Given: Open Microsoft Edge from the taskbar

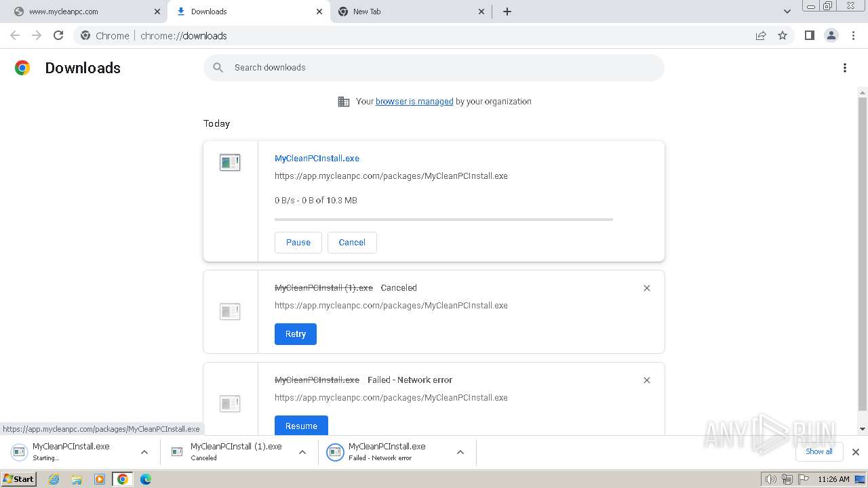Looking at the screenshot, I should (146, 479).
